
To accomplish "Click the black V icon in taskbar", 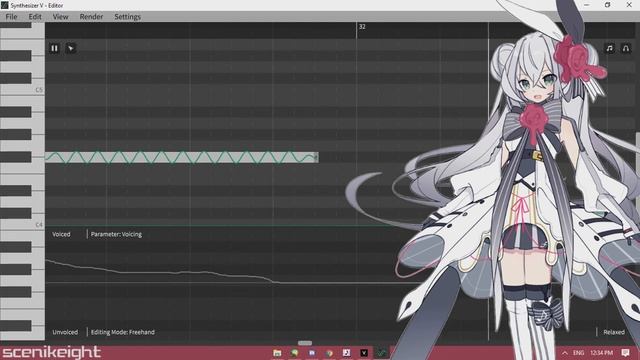I will [x=364, y=353].
